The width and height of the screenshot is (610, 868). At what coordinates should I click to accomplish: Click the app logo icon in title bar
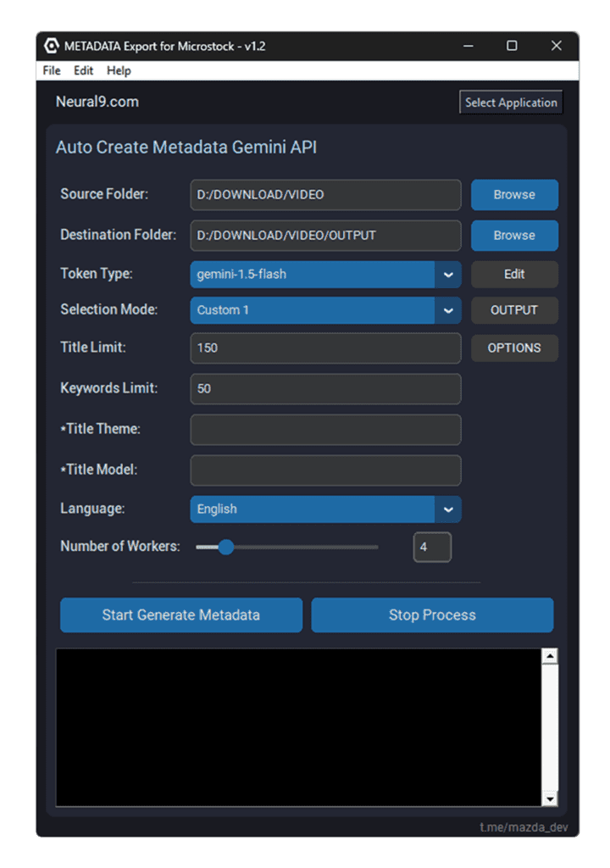pyautogui.click(x=52, y=46)
